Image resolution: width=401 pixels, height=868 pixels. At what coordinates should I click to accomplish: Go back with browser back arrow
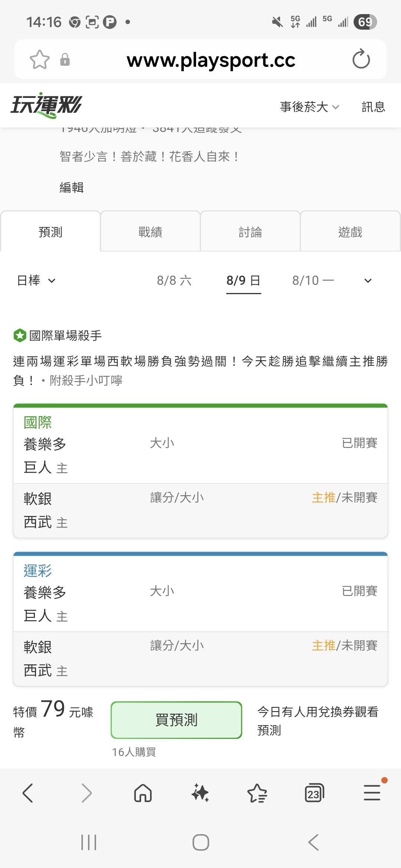pyautogui.click(x=28, y=793)
